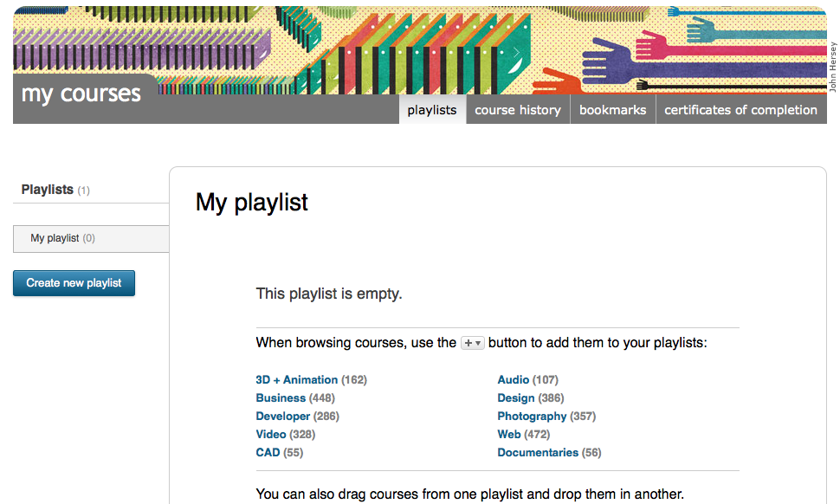840x504 pixels.
Task: Go to certificates of completion tab
Action: (740, 110)
